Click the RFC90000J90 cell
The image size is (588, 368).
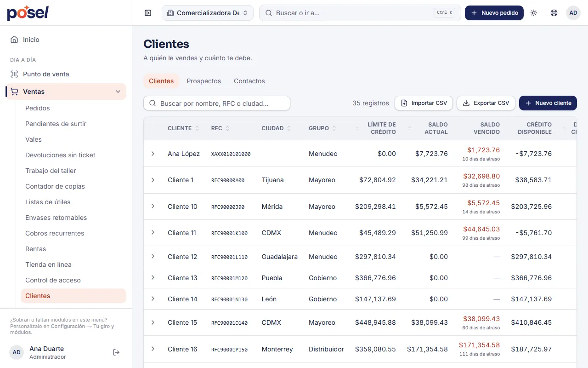coord(228,207)
